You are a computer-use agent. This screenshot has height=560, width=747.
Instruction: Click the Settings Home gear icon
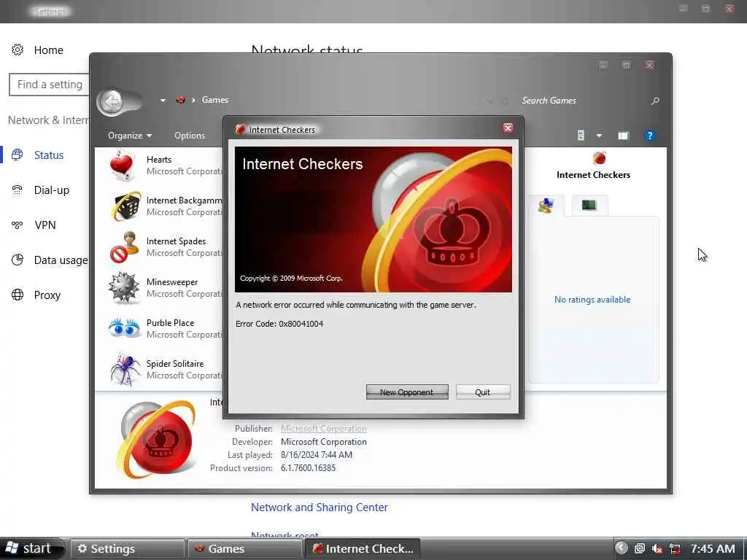(x=18, y=50)
